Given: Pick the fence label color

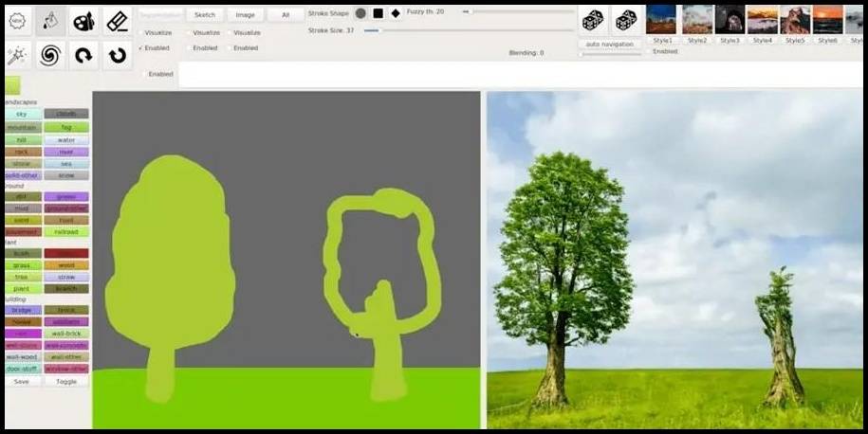Looking at the screenshot, I should [66, 310].
